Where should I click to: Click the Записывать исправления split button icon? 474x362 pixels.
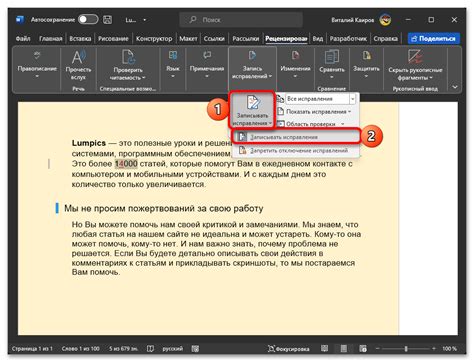coord(252,103)
